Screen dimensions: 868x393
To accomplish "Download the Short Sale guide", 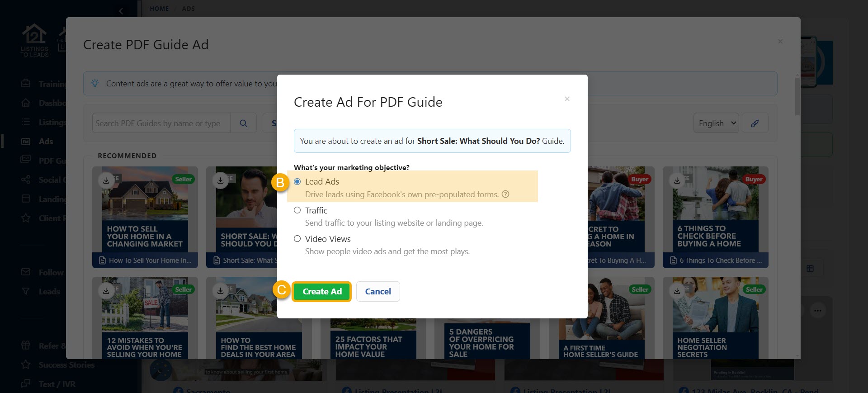I will 220,180.
